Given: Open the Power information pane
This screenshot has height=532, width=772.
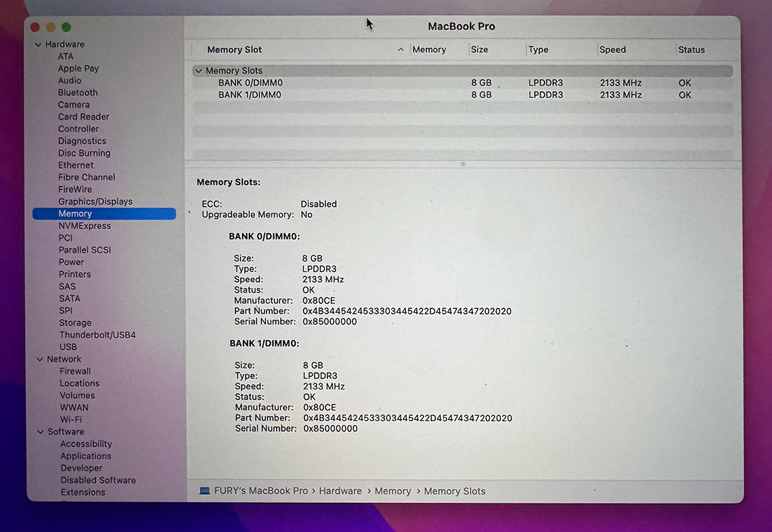Looking at the screenshot, I should click(x=71, y=262).
